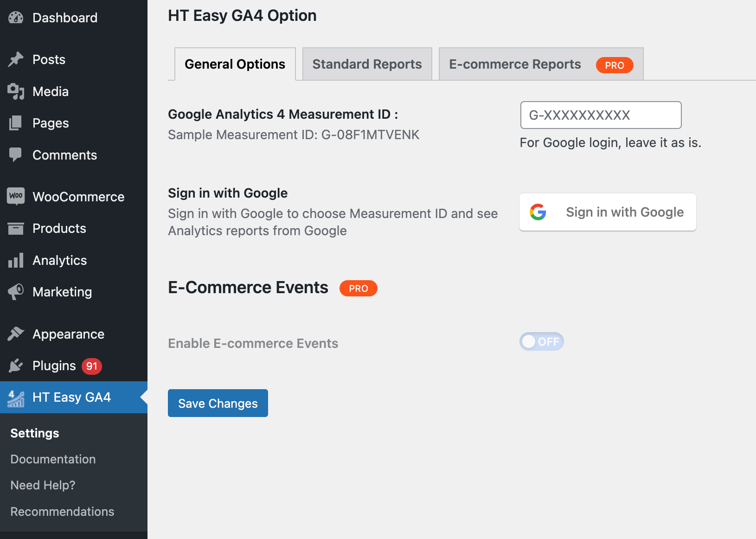Open the Products menu
This screenshot has height=539, width=756.
(74, 228)
